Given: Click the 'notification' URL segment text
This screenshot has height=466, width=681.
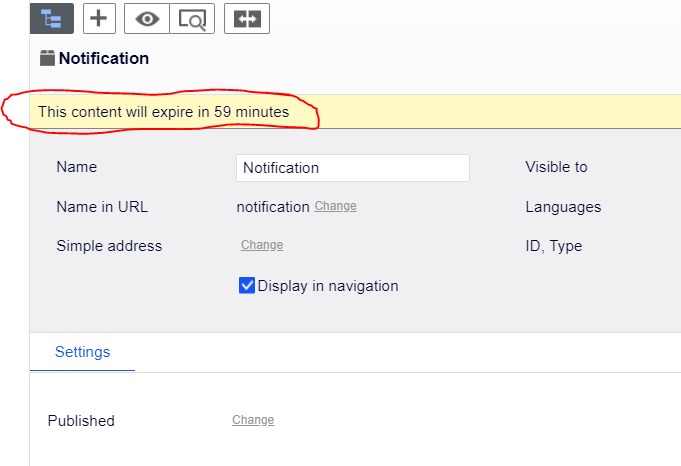Looking at the screenshot, I should click(x=273, y=207).
